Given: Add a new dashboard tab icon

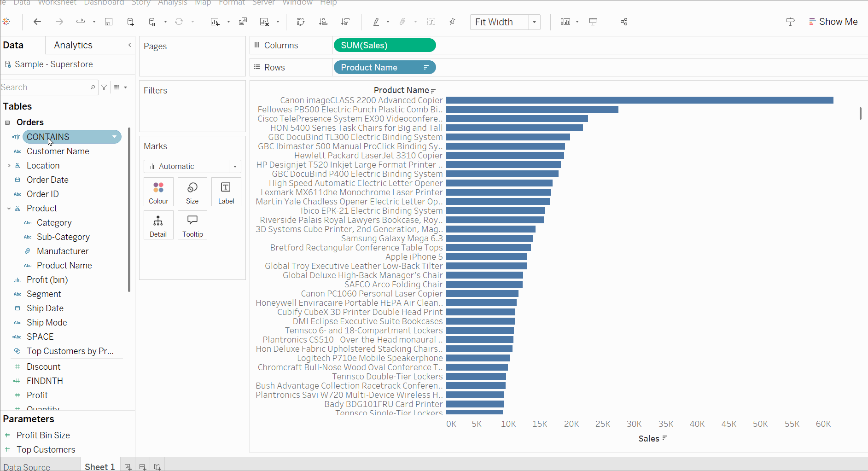Looking at the screenshot, I should [143, 467].
